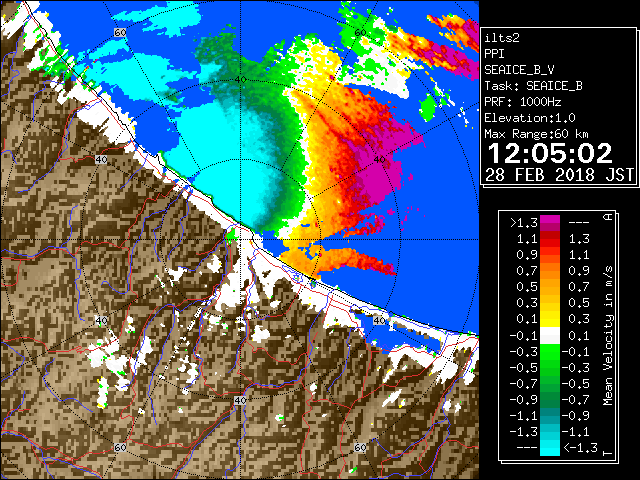Click the '40' range label directly south of radar
Viewport: 640px width, 480px height.
(240, 400)
